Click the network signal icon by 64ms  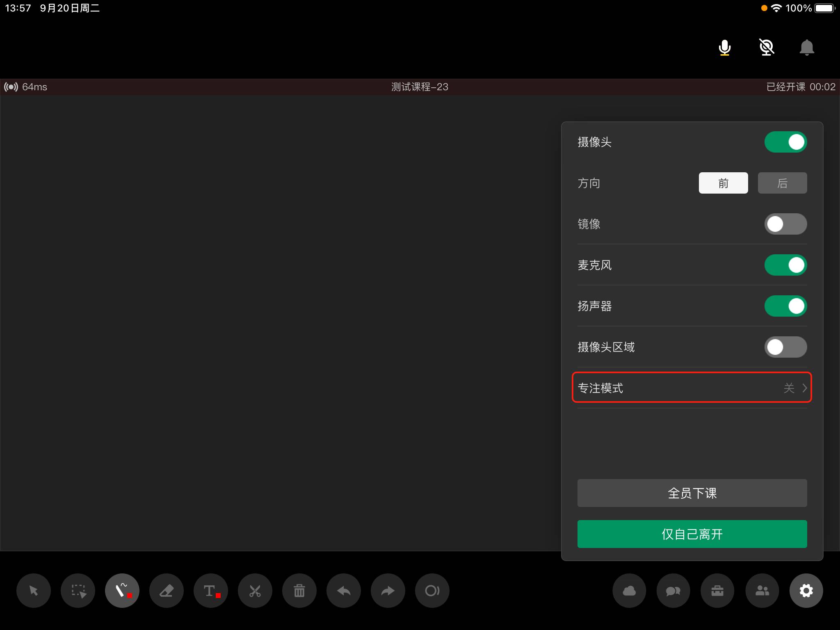(11, 87)
